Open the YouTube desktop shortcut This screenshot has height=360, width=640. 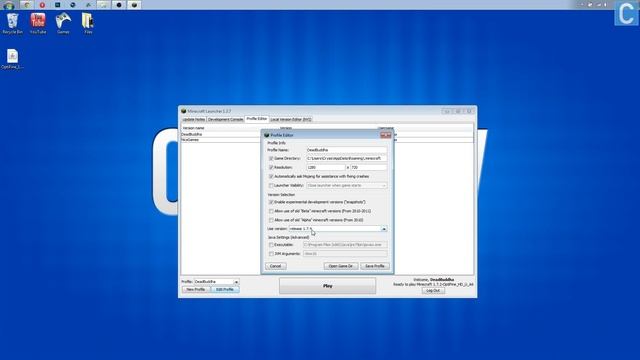38,23
